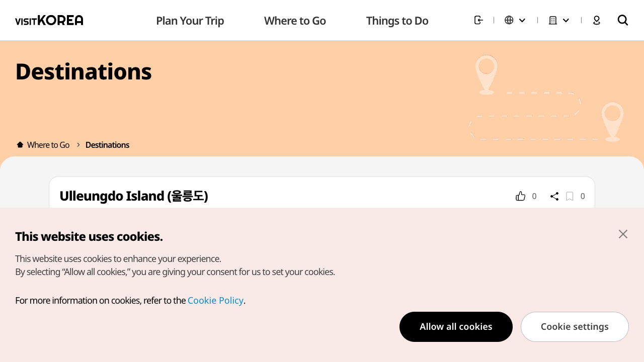Click the building icon in header
Image resolution: width=644 pixels, height=362 pixels.
coord(553,20)
